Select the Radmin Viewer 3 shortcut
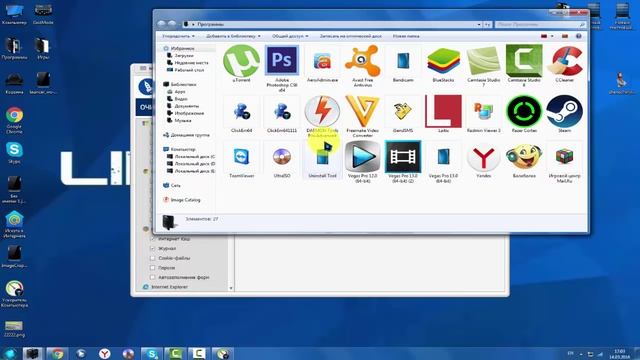This screenshot has height=360, width=640. pyautogui.click(x=483, y=111)
